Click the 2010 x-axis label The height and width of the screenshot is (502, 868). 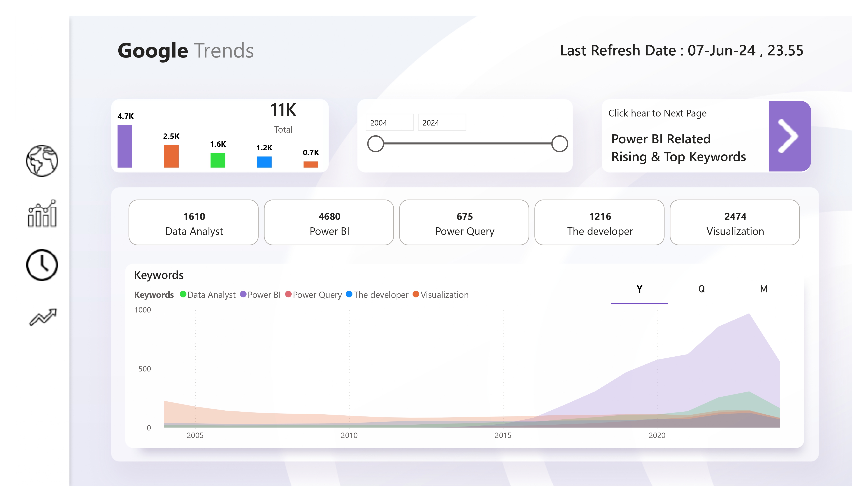click(349, 435)
